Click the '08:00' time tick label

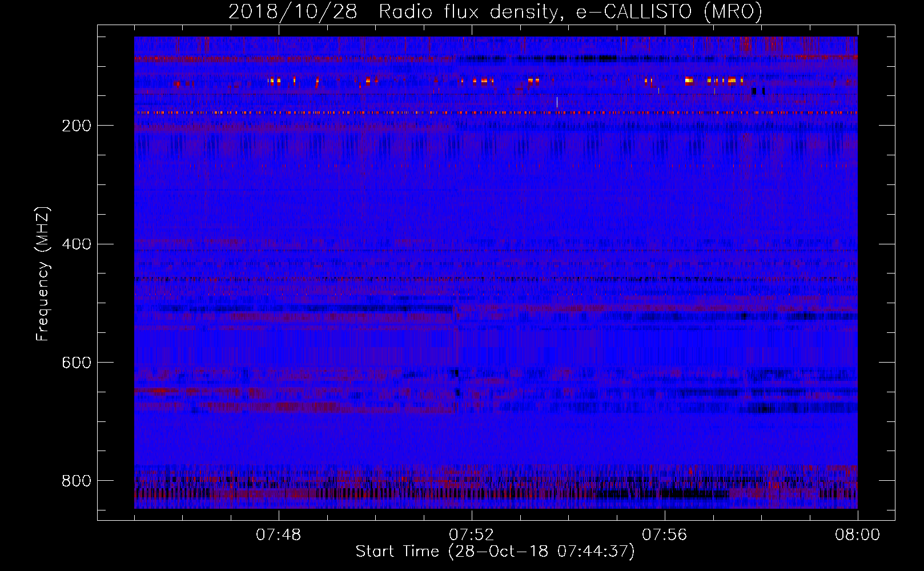coord(858,535)
